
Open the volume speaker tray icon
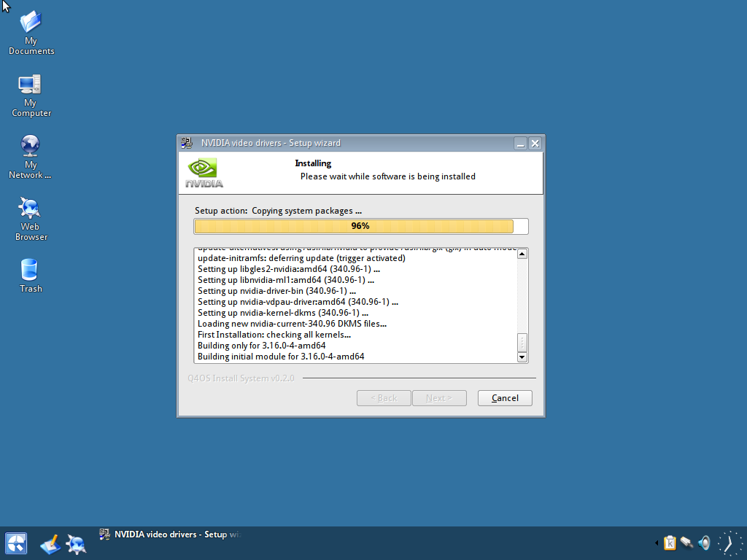click(704, 542)
